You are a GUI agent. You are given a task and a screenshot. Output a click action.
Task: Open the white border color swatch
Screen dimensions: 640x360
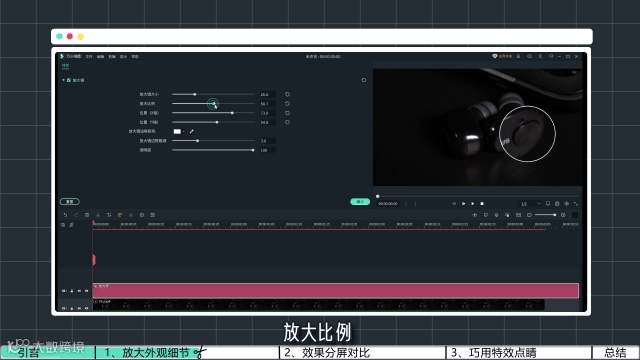click(x=177, y=131)
